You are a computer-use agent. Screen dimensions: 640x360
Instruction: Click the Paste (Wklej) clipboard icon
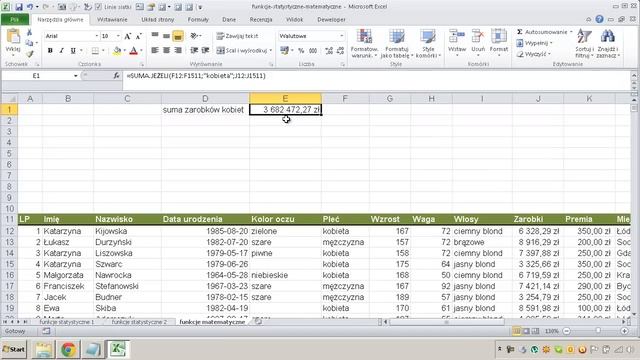pos(13,37)
